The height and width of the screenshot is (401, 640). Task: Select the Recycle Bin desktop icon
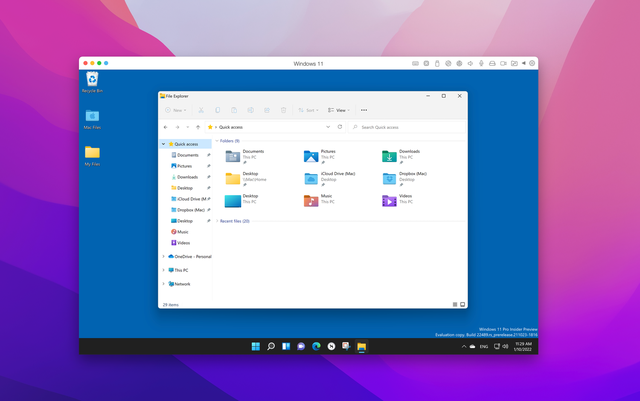pyautogui.click(x=92, y=82)
